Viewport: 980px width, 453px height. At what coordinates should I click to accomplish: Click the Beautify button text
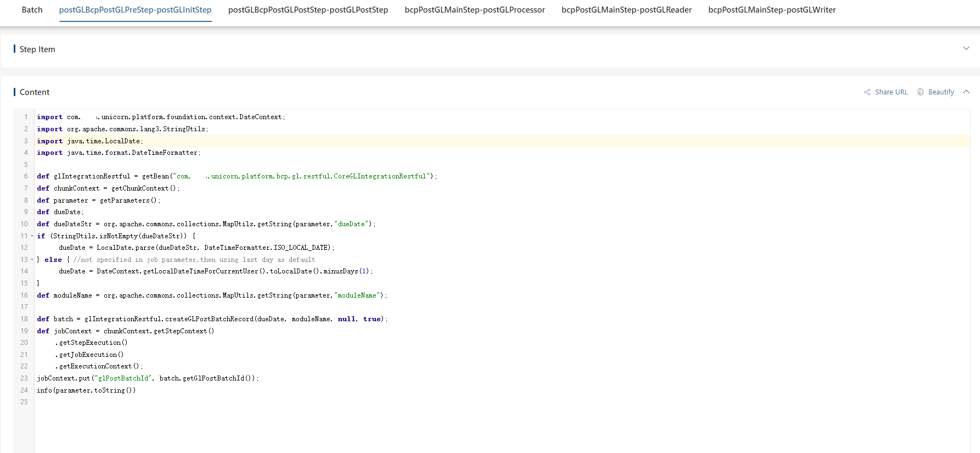(941, 92)
